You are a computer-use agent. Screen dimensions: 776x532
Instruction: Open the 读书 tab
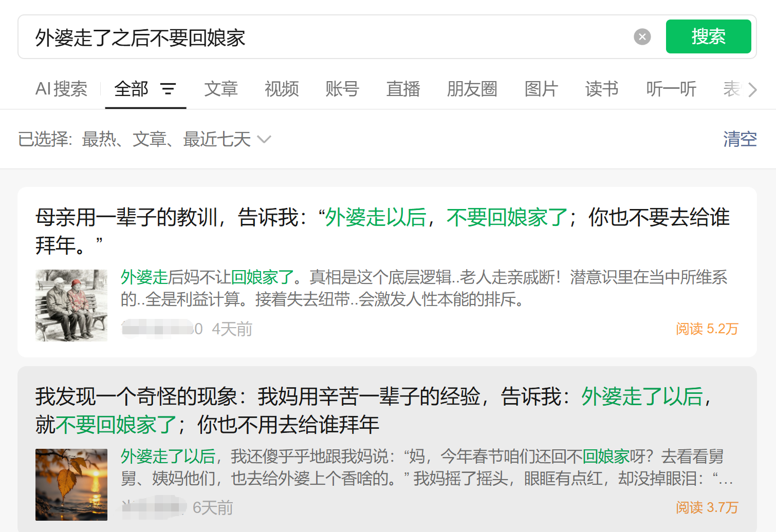point(601,89)
